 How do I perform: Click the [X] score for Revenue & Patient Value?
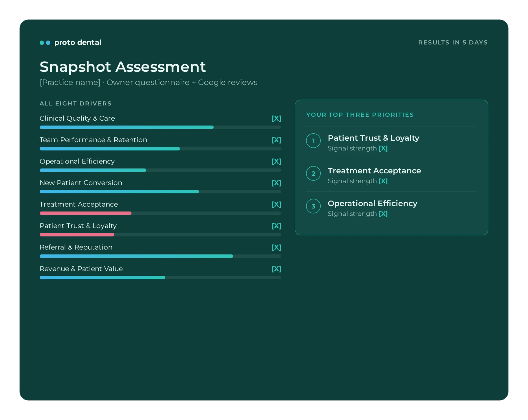276,269
